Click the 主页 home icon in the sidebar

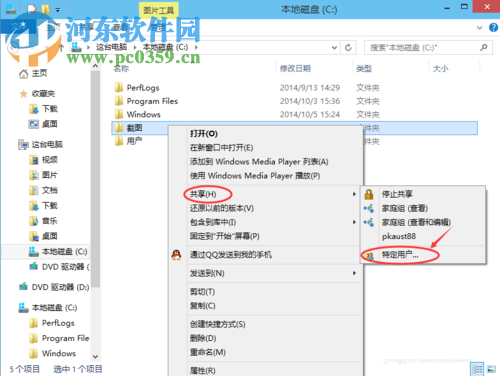coord(23,74)
